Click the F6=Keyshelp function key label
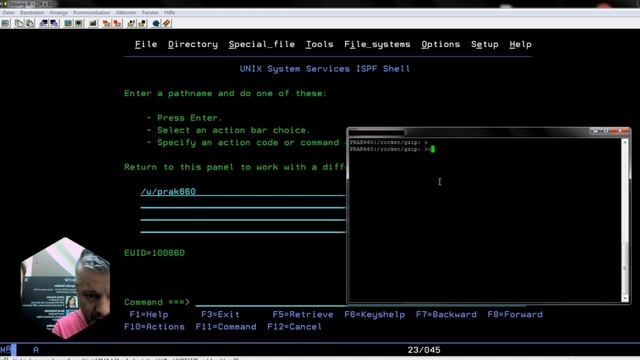Screen dimensions: 640x360 [375, 315]
